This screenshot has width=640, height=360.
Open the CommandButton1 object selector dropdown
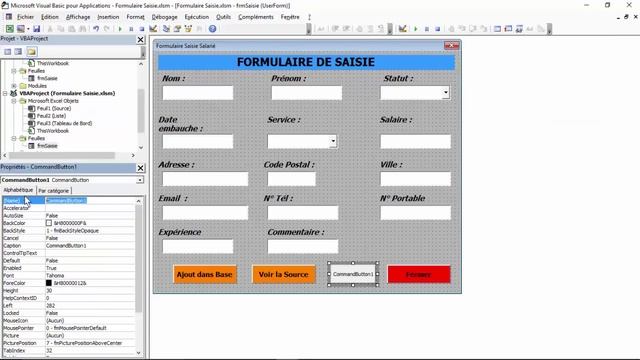[x=140, y=180]
